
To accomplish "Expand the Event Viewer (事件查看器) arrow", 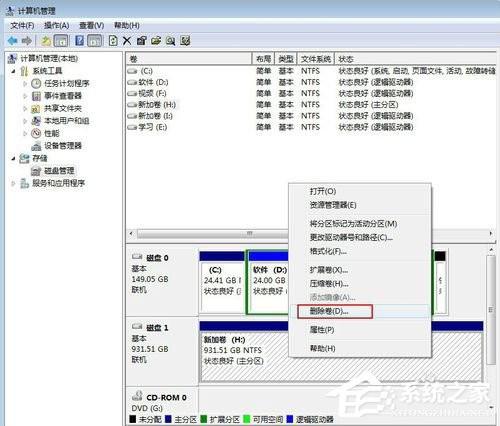I will tap(25, 96).
